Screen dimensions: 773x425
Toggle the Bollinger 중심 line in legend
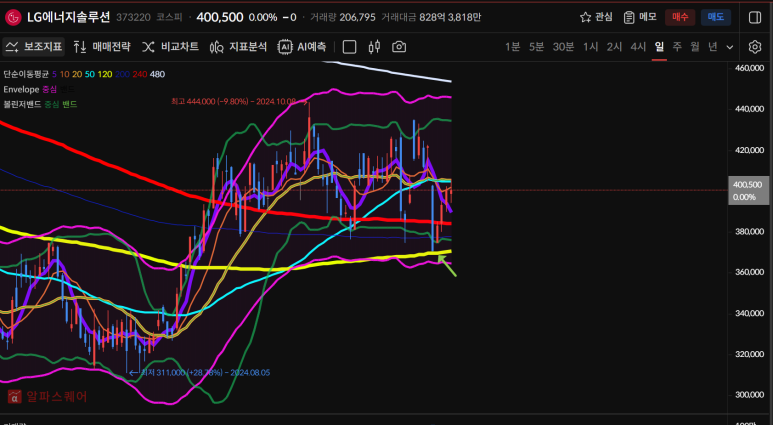tap(52, 105)
